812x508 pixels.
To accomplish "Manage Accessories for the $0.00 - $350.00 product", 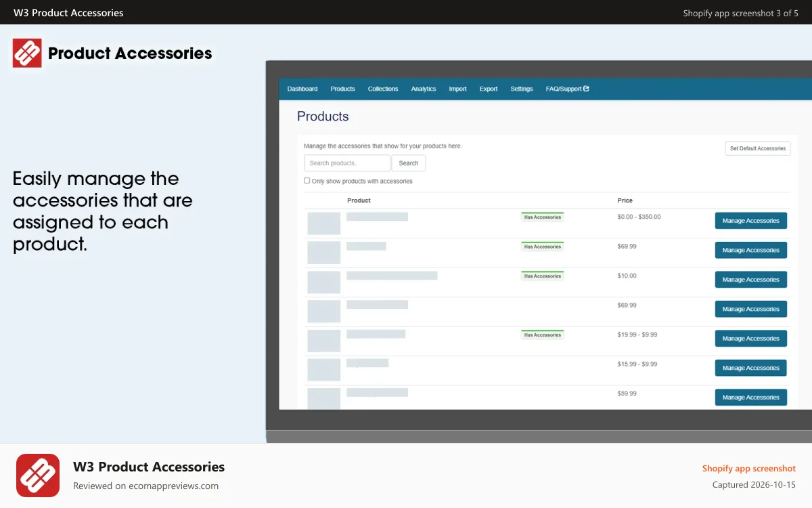I will [x=751, y=221].
